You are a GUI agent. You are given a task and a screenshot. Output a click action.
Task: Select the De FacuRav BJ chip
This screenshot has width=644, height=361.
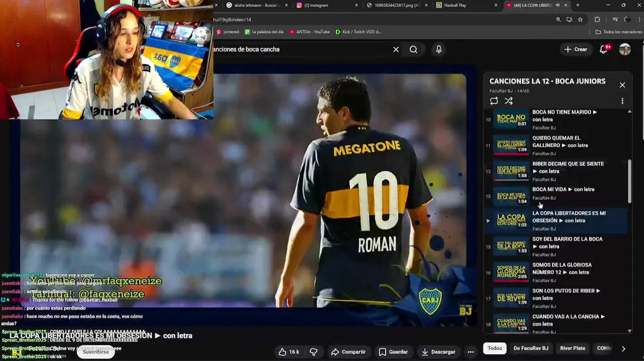pos(531,348)
